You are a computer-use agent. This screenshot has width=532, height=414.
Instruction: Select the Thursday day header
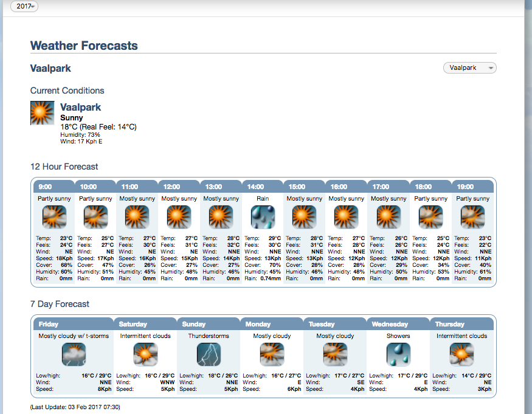click(461, 324)
